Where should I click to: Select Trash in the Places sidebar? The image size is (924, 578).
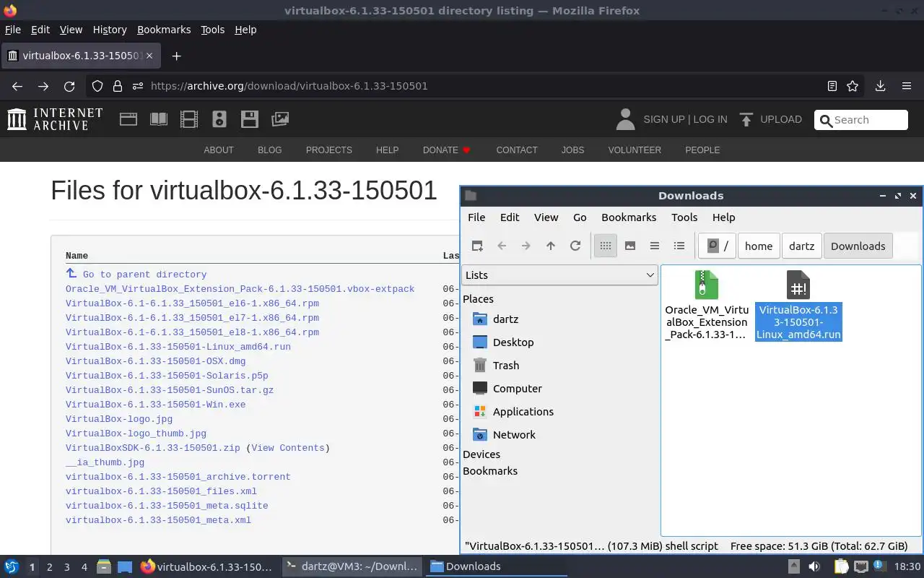click(x=506, y=366)
